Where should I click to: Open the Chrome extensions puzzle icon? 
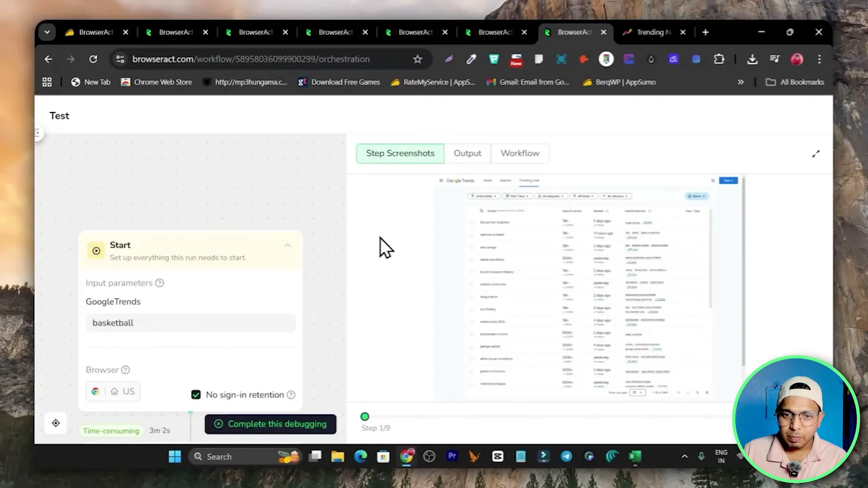[x=719, y=59]
